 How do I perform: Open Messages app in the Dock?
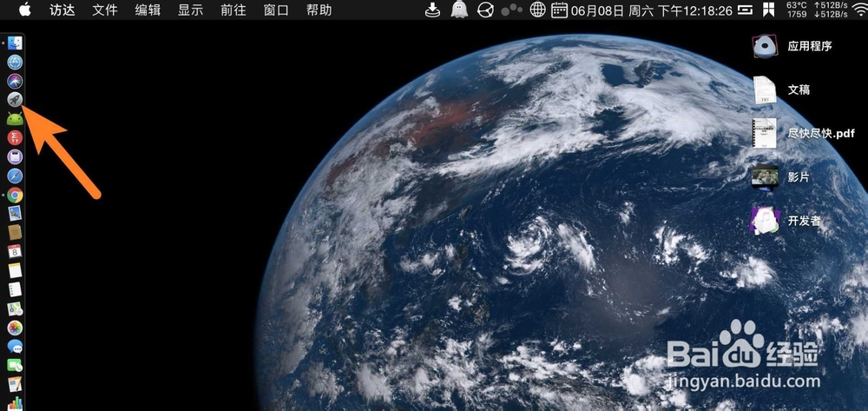click(x=15, y=348)
